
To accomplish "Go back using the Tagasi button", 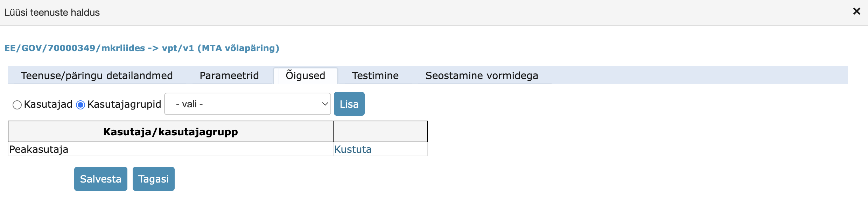I will (153, 179).
